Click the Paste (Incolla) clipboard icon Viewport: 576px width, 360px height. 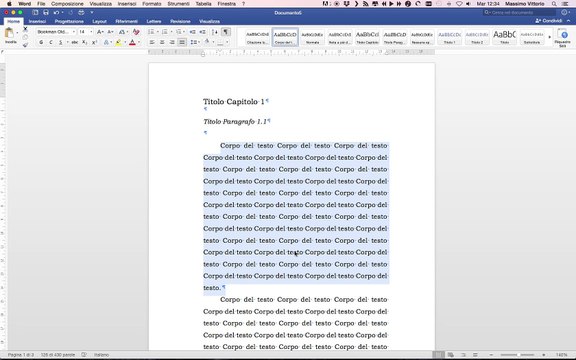pos(9,33)
